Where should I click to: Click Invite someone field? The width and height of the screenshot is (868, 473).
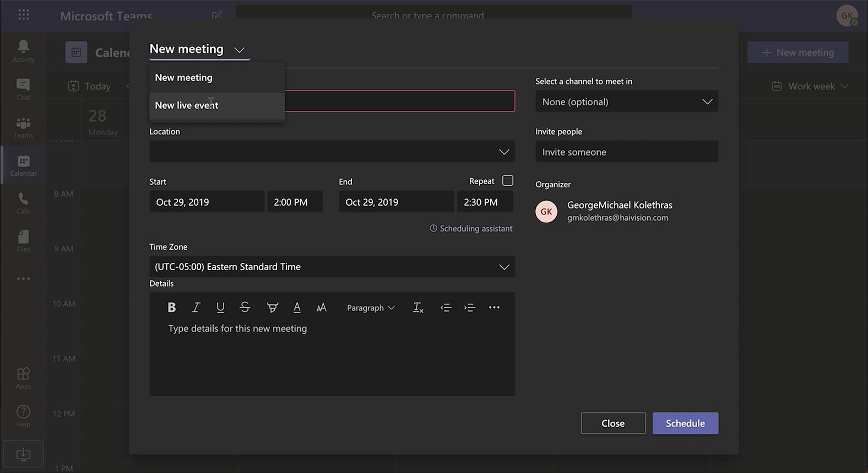[x=627, y=152]
